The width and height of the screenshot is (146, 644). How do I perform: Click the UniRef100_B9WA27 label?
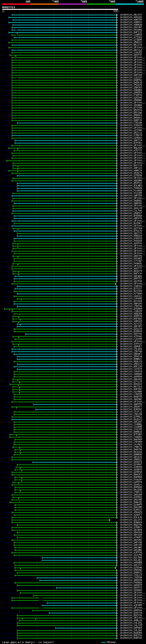pyautogui.click(x=131, y=359)
